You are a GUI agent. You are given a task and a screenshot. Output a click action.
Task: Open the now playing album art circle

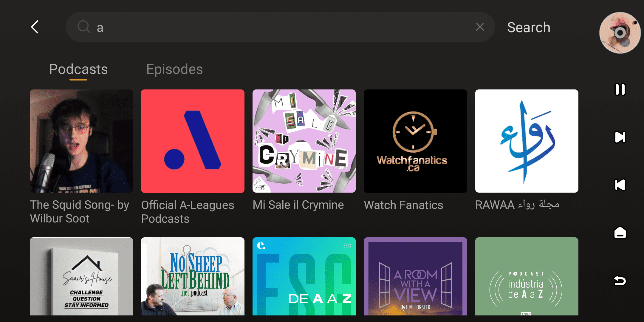point(620,33)
